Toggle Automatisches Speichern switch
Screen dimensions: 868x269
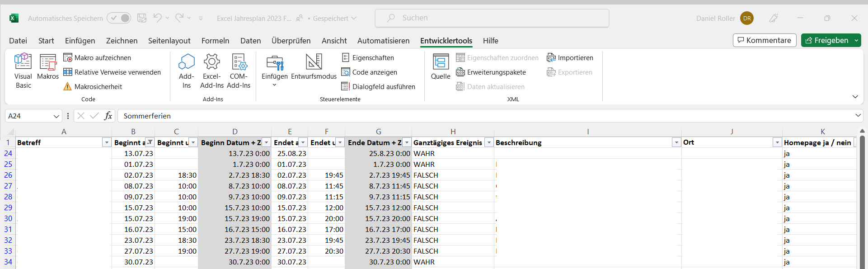tap(119, 18)
